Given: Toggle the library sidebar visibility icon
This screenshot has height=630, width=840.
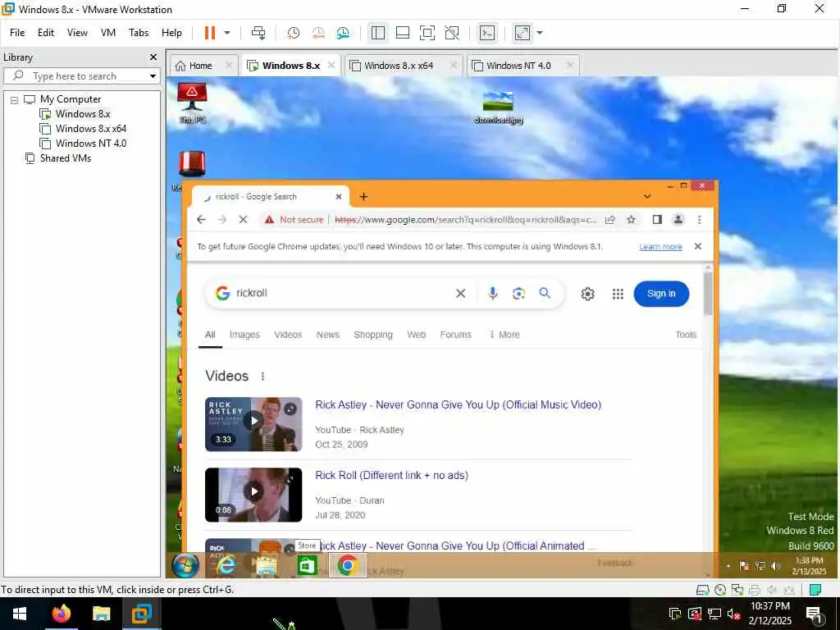Looking at the screenshot, I should pos(377,33).
